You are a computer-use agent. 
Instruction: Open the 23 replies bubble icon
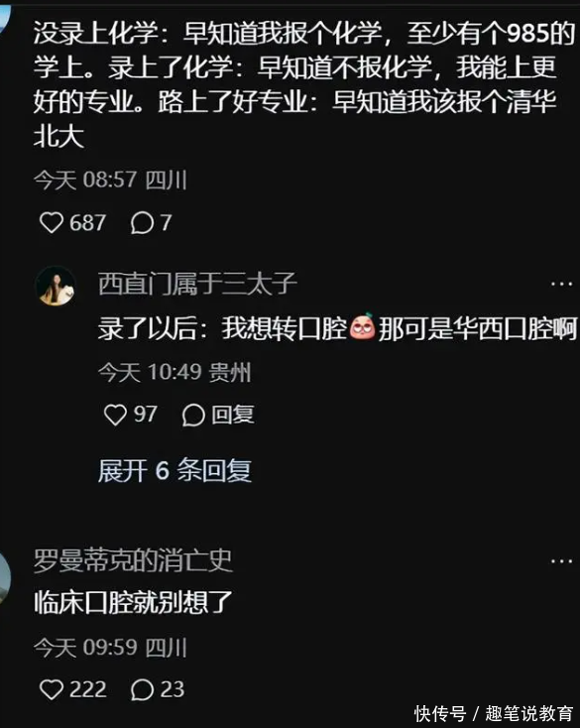pyautogui.click(x=142, y=690)
